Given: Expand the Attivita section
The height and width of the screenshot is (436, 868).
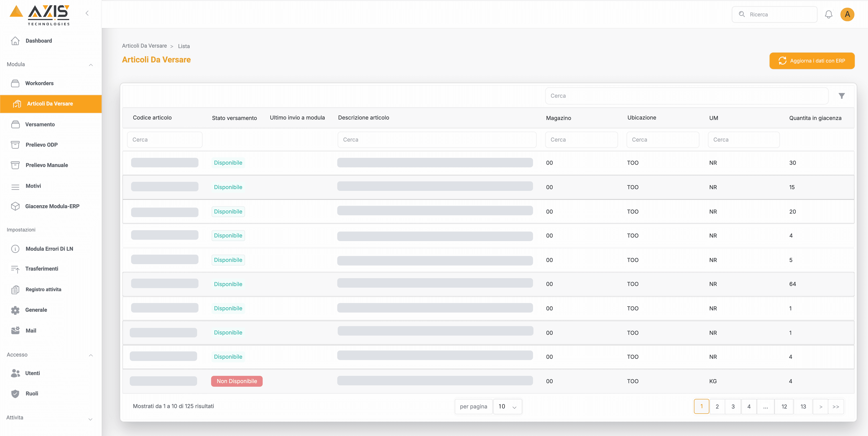Looking at the screenshot, I should (x=90, y=419).
